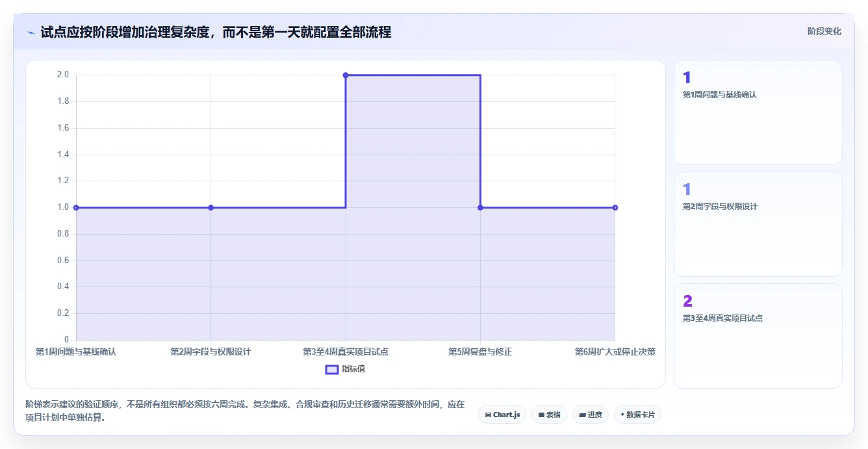Image resolution: width=868 pixels, height=449 pixels.
Task: Click the 阶段变化 label in header
Action: (x=824, y=31)
